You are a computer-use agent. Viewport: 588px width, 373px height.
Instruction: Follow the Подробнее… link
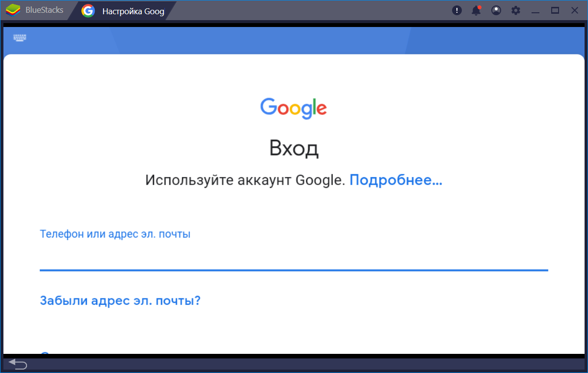point(396,180)
